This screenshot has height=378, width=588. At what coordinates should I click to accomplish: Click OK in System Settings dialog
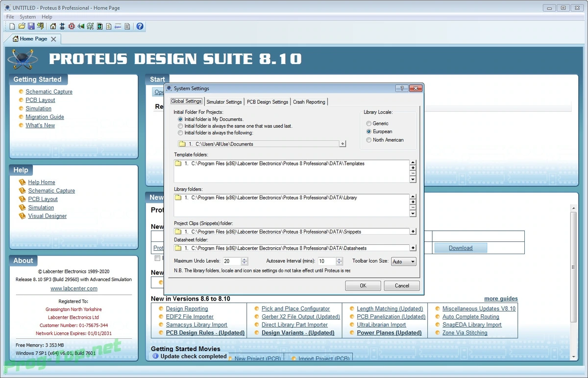pyautogui.click(x=363, y=285)
